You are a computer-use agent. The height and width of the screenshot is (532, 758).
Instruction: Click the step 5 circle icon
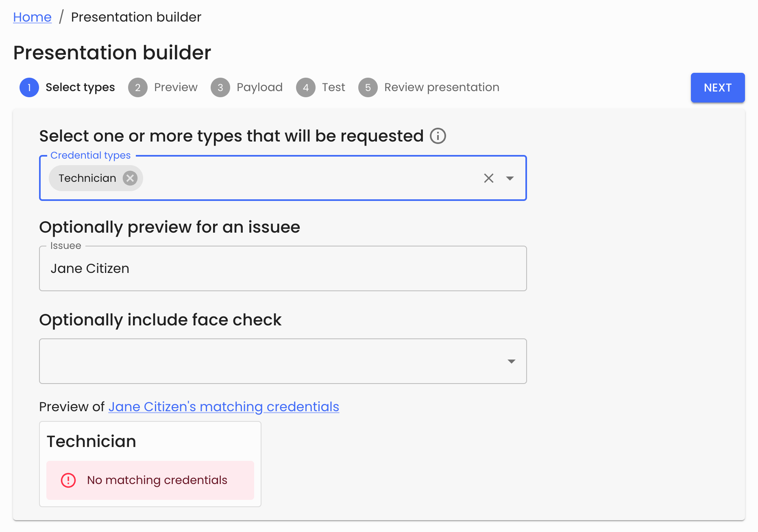(368, 87)
